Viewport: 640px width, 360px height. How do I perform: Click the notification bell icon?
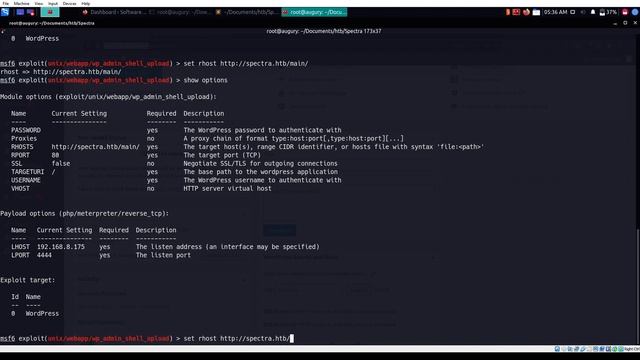tap(593, 12)
